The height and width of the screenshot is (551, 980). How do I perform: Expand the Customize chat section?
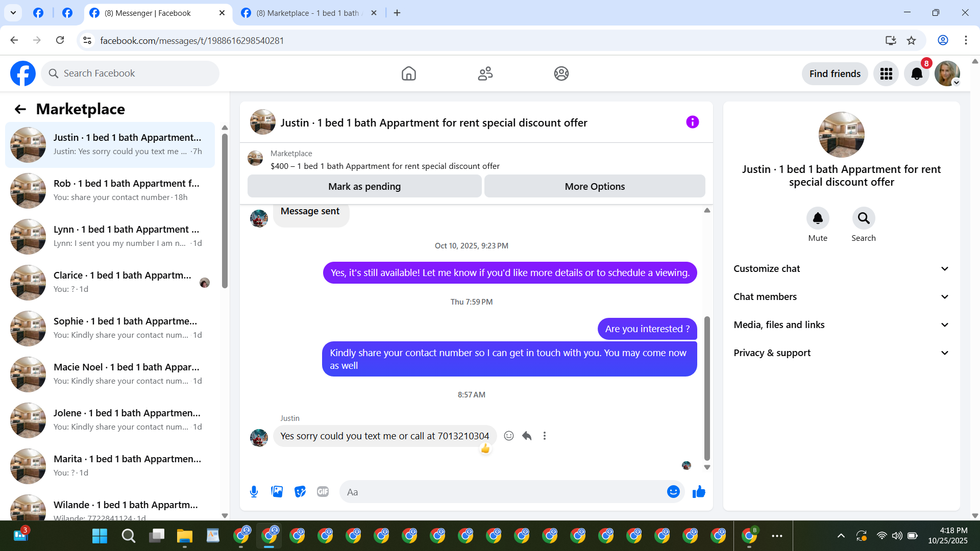[841, 269]
